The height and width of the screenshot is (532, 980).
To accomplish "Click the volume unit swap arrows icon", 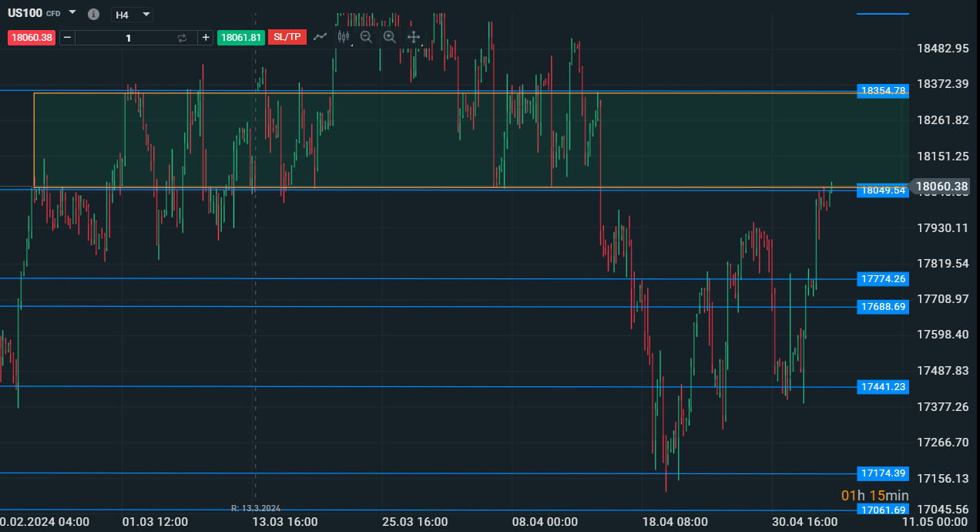I will pos(183,38).
